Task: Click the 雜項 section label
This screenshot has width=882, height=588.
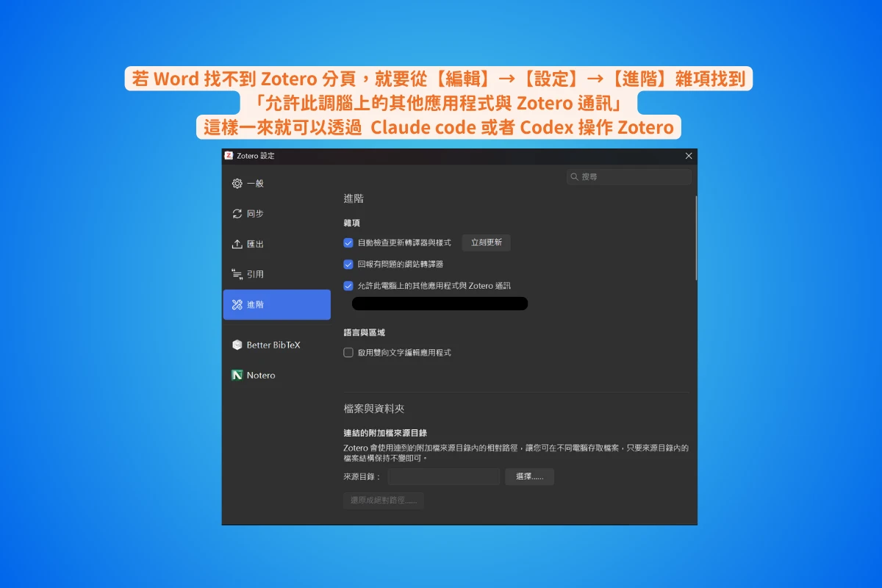Action: pos(352,223)
